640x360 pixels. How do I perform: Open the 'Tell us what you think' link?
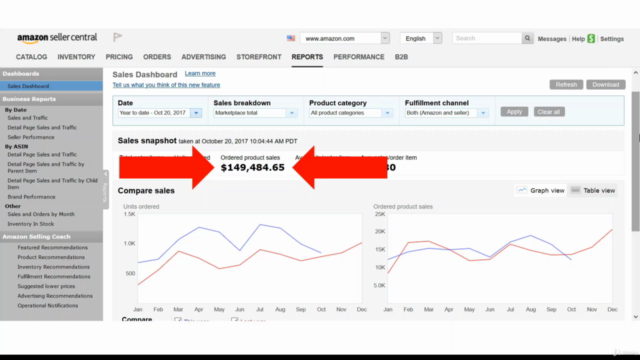(166, 85)
